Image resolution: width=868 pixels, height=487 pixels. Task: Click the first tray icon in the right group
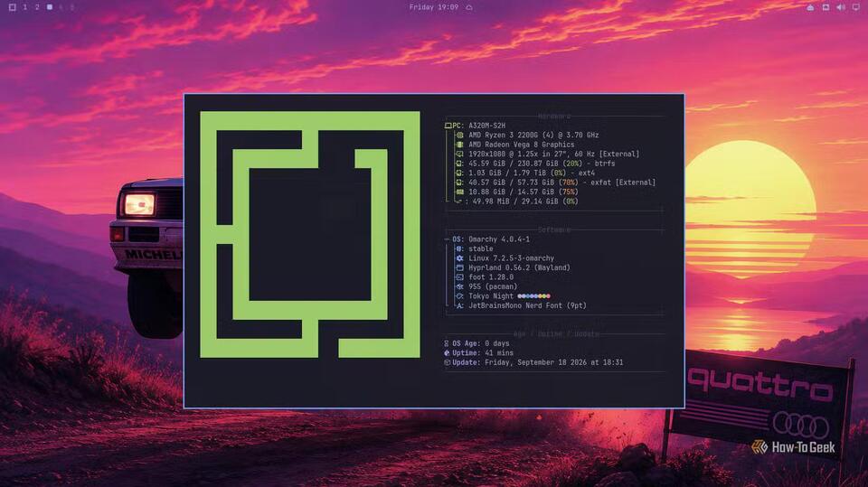[x=810, y=7]
